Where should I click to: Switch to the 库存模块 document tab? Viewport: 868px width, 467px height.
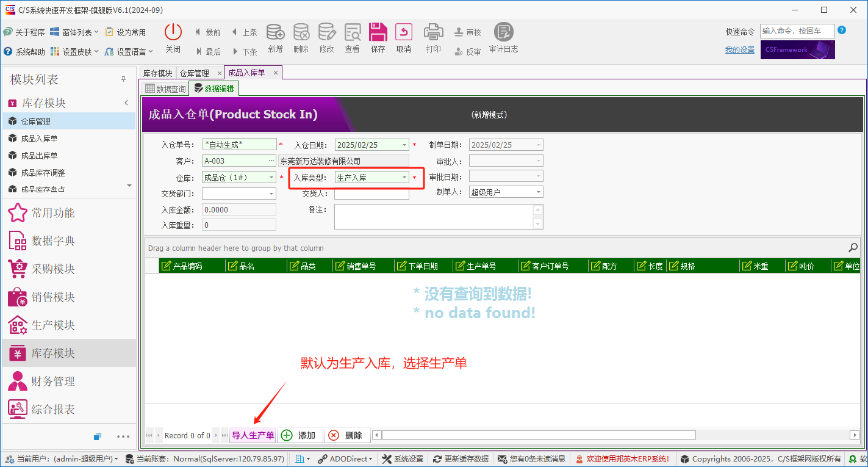pos(158,73)
